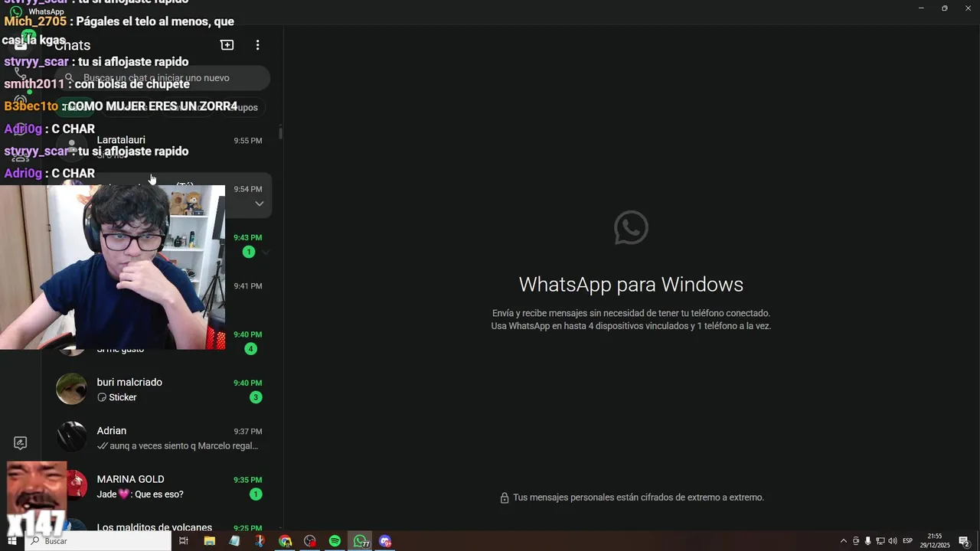Open OBS Studio from the taskbar
Viewport: 980px width, 551px height.
(309, 541)
